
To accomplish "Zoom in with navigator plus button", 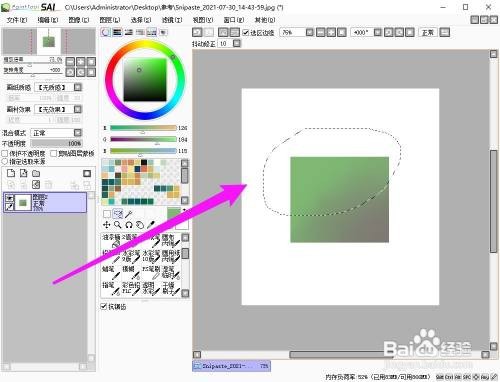I will click(x=81, y=61).
